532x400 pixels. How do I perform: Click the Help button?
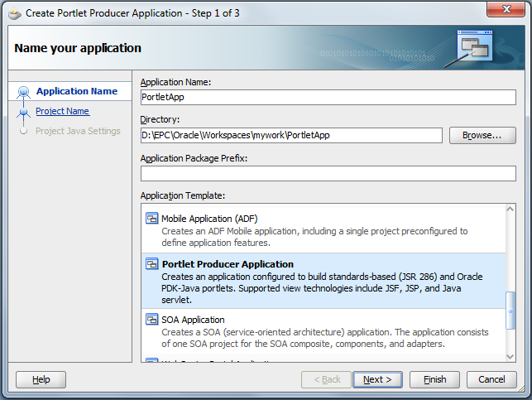coord(41,379)
